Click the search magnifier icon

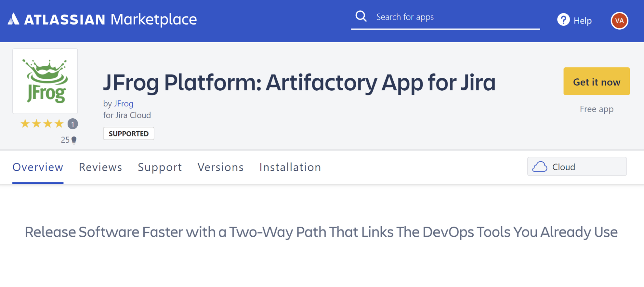pos(361,16)
